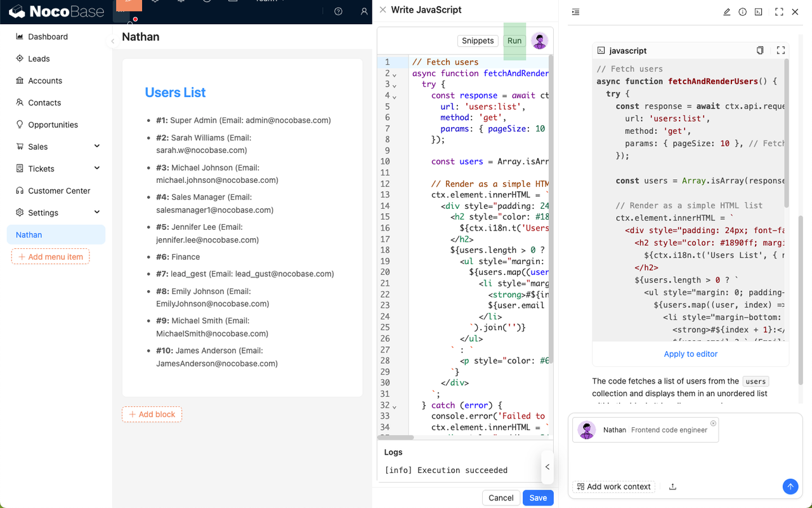Expand the Sales submenu chevron

(97, 147)
